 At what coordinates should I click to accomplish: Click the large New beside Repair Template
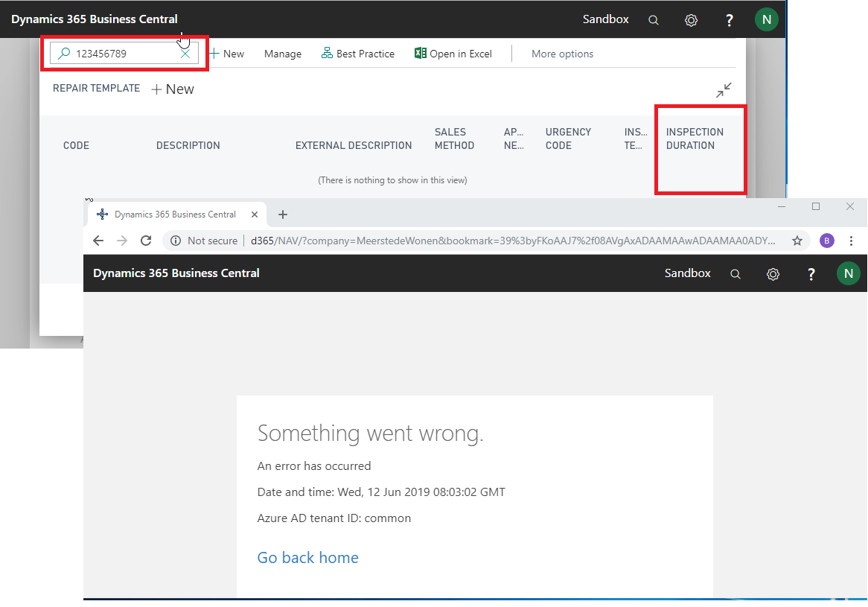coord(173,89)
